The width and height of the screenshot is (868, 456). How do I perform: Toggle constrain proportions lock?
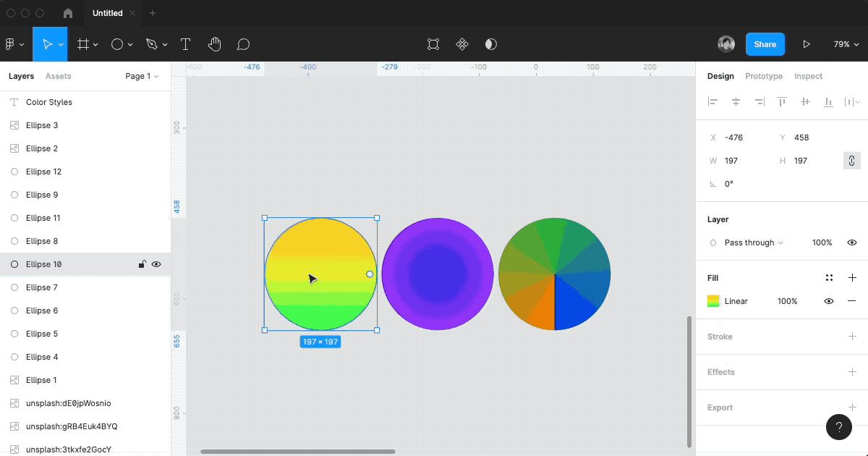(851, 161)
